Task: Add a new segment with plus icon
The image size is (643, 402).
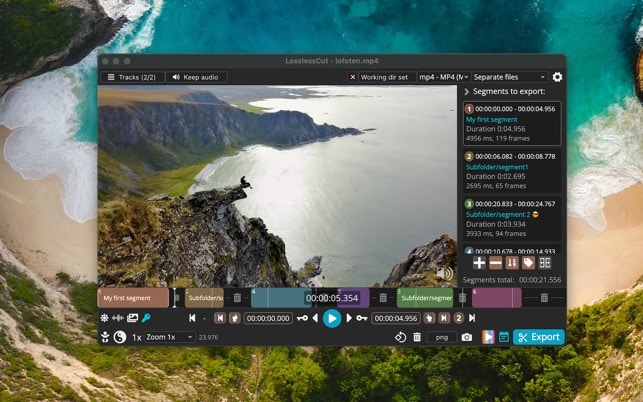Action: 479,263
